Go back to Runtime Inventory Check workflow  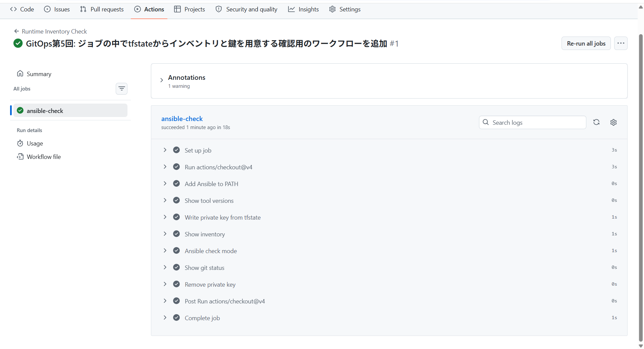(x=50, y=32)
